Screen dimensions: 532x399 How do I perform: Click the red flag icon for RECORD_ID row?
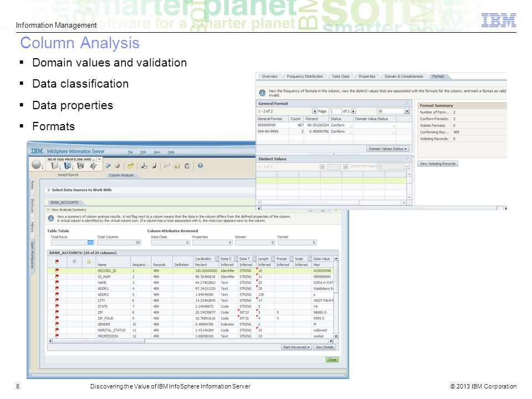tap(57, 271)
